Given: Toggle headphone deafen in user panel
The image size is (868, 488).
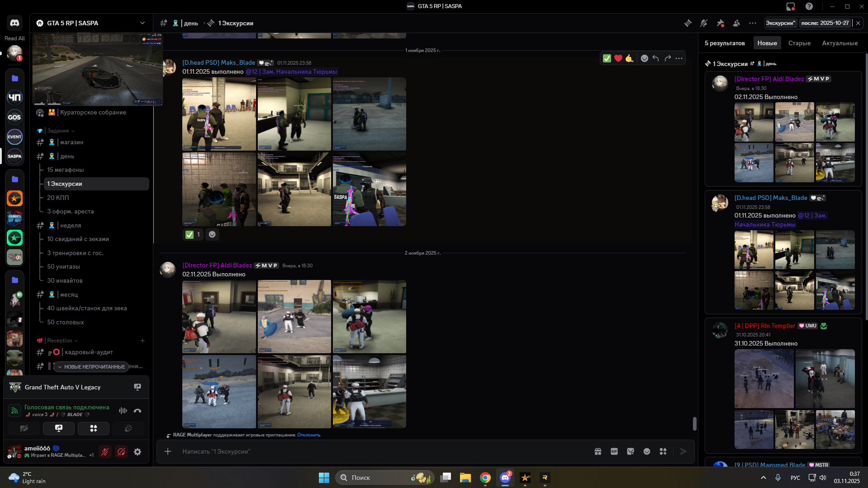Looking at the screenshot, I should coord(121,452).
